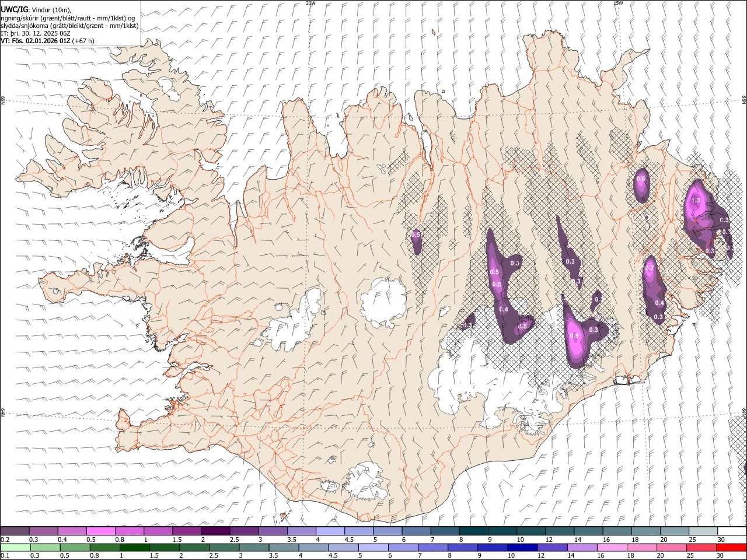This screenshot has width=747, height=560.
Task: Select the light grey 25 swatch in top scale
Action: click(703, 531)
